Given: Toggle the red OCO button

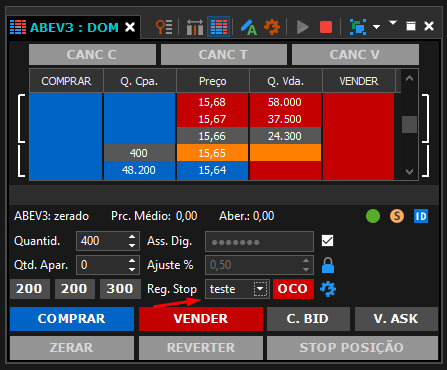Looking at the screenshot, I should tap(293, 289).
